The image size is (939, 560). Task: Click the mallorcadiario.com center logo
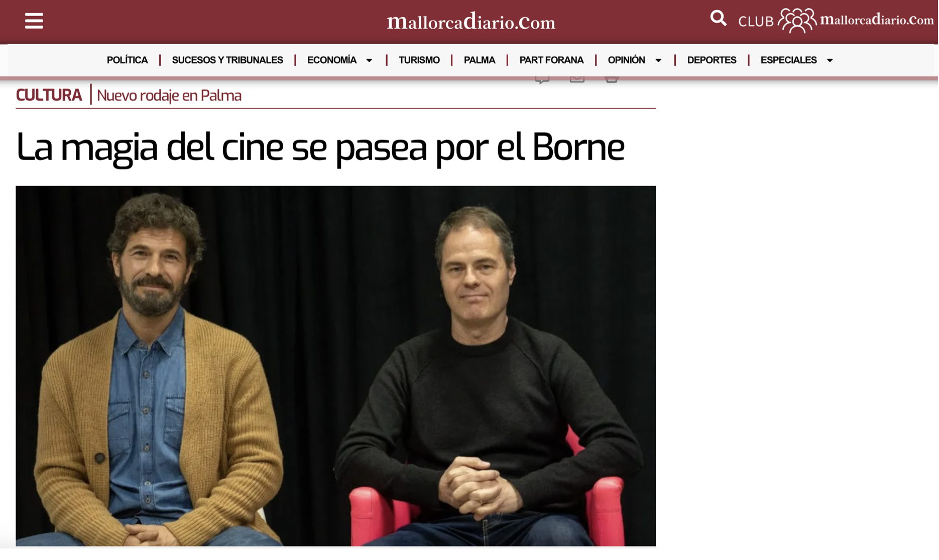point(471,22)
